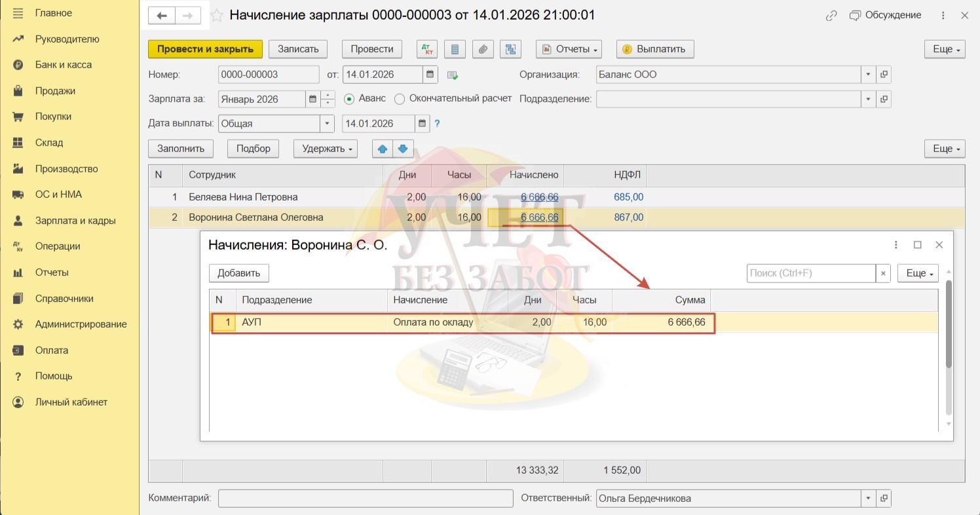Add document to favorites with star icon
The image size is (980, 515).
coord(217,16)
